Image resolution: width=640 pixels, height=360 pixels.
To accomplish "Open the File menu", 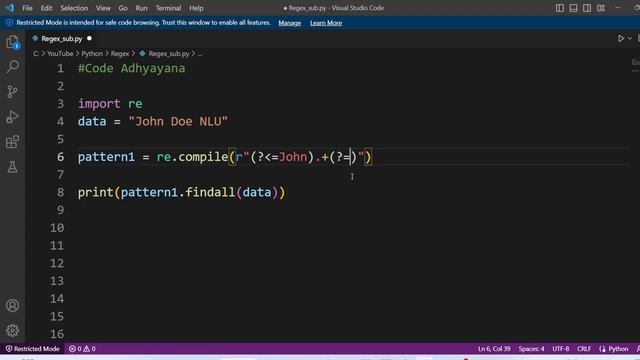I will (x=27, y=8).
